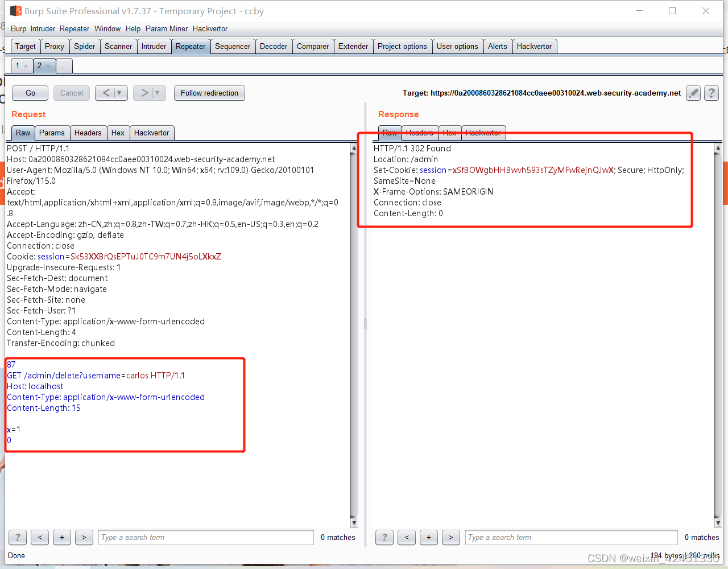
Task: Click request search next match arrow
Action: point(84,537)
